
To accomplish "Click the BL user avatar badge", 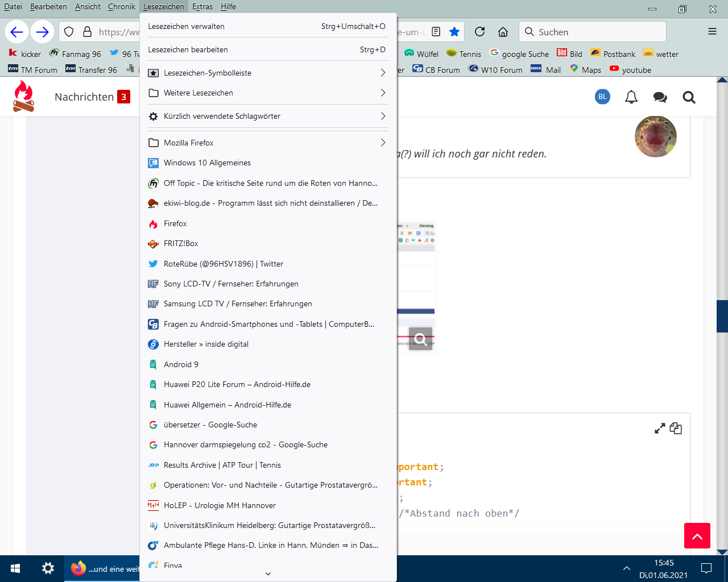I will pos(602,97).
